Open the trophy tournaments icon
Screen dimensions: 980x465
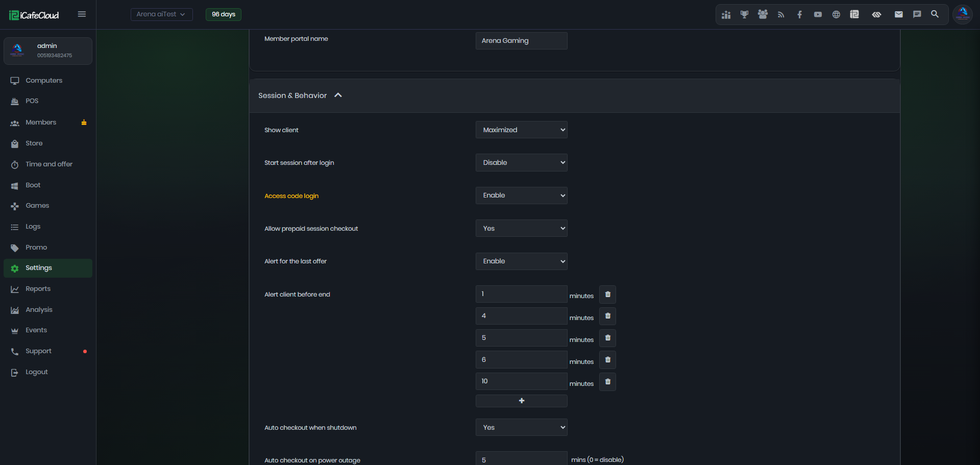[744, 15]
